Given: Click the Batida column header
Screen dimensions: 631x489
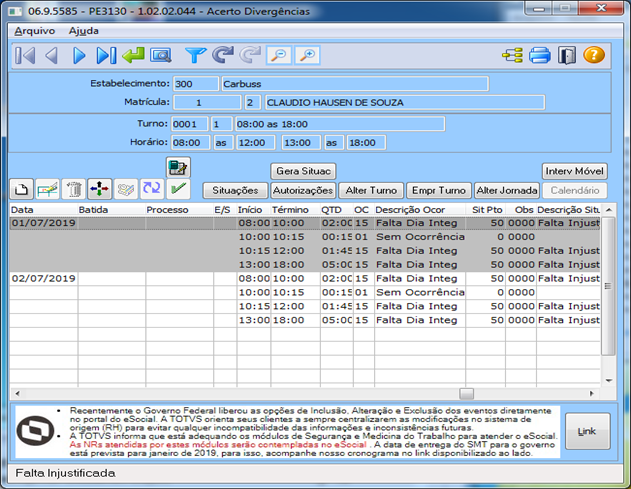Looking at the screenshot, I should click(111, 210).
